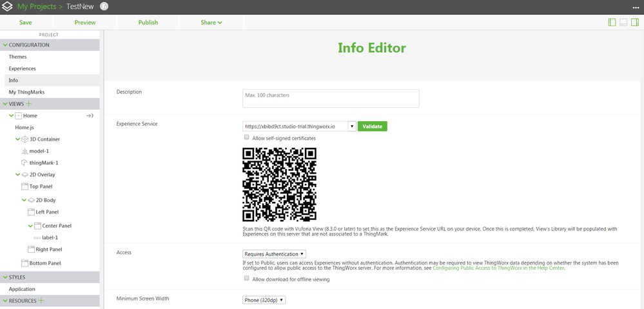The image size is (644, 309).
Task: Add a new view with the VIEWS plus icon
Action: (29, 104)
